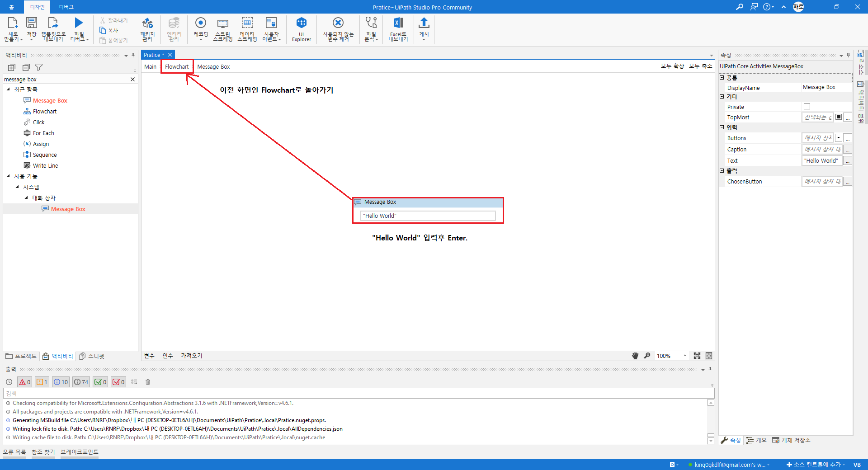The width and height of the screenshot is (868, 470).
Task: Open ChosenButton property ellipsis button
Action: point(848,181)
